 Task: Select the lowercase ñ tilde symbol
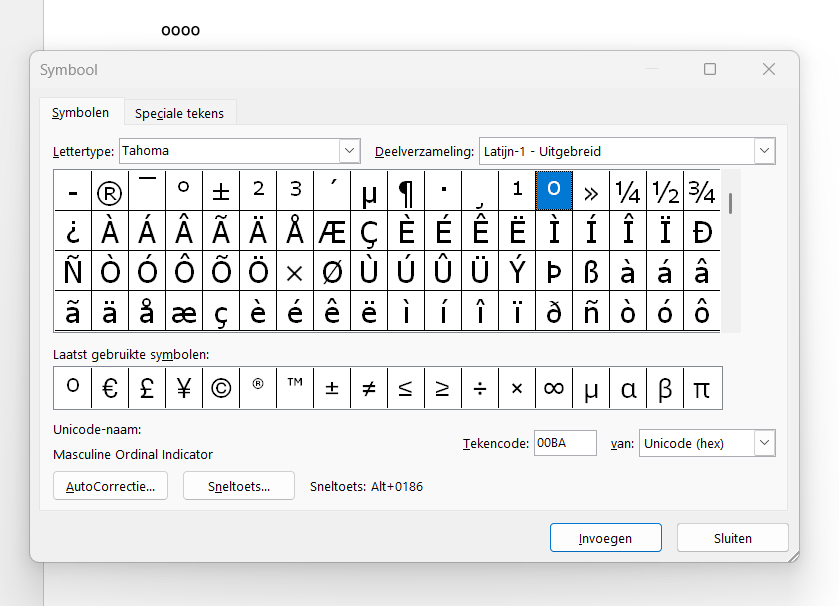(591, 311)
